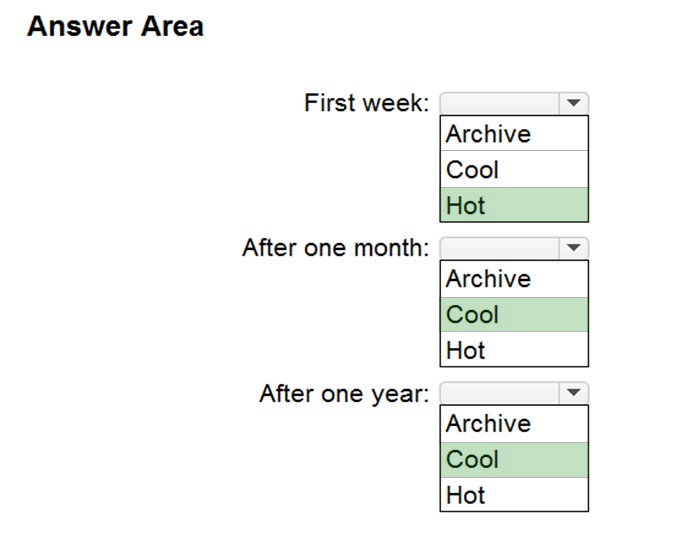Choose Cool under After one month
Screen dimensions: 676x548
(514, 315)
